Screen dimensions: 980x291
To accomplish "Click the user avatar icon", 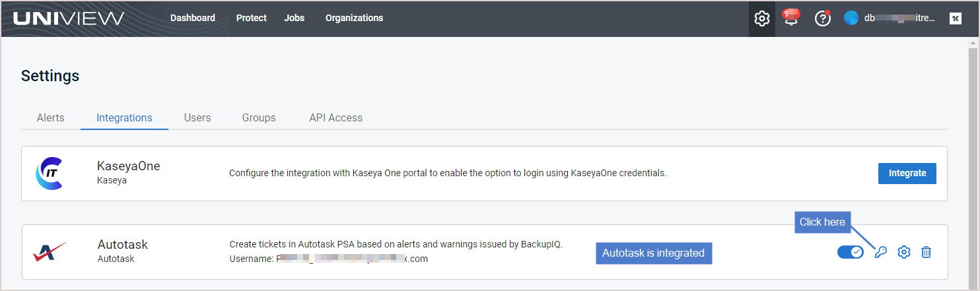I will click(x=851, y=18).
